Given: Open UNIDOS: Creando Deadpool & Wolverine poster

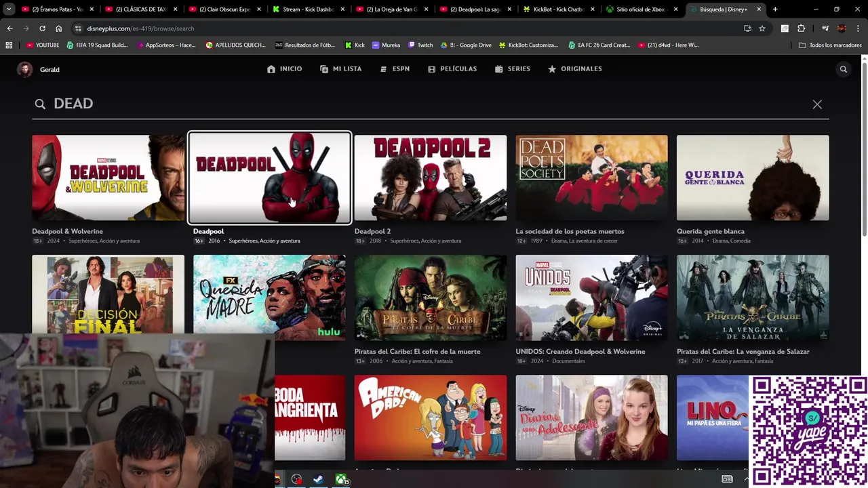Looking at the screenshot, I should point(591,298).
